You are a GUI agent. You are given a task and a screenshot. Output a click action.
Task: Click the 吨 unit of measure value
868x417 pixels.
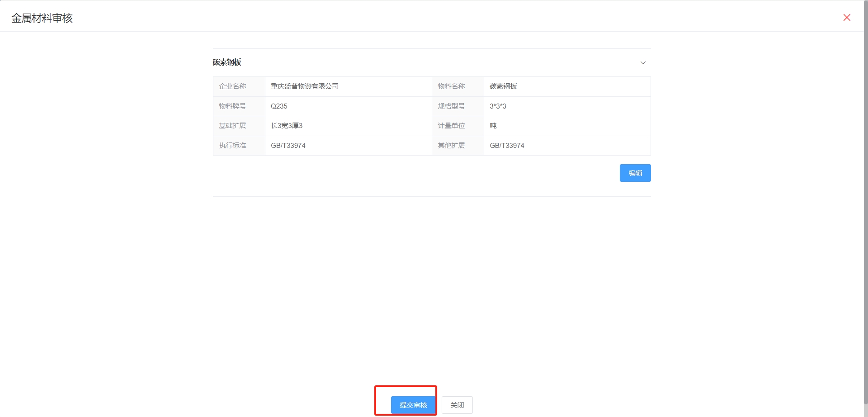493,126
